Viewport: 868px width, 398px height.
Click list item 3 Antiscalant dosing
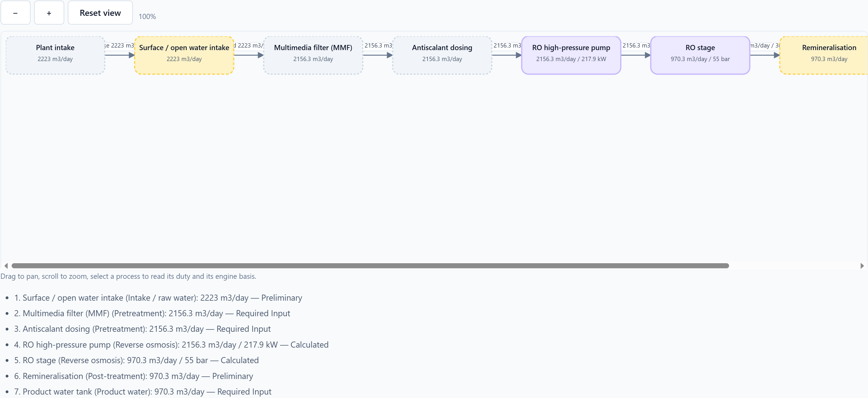tap(142, 329)
